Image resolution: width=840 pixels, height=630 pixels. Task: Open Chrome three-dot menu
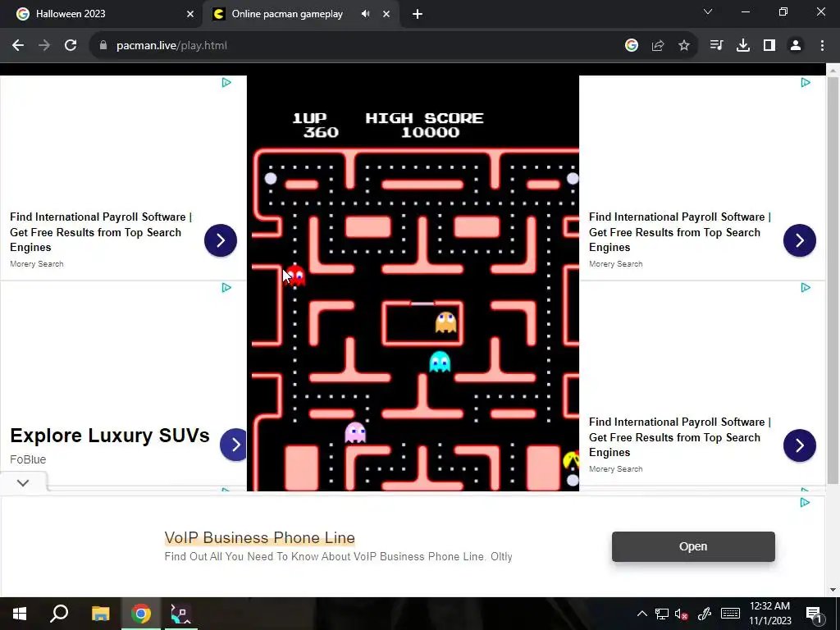click(x=822, y=46)
